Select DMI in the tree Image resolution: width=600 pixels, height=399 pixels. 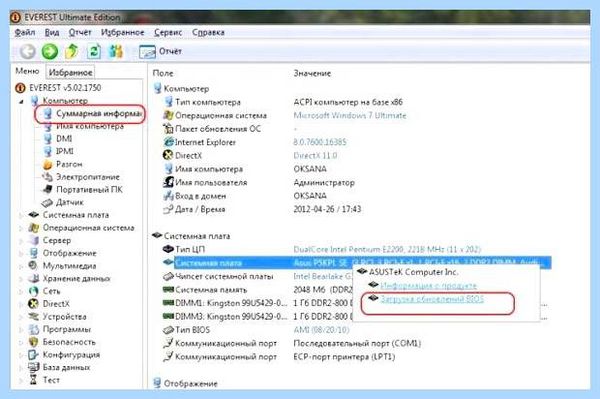click(x=64, y=138)
